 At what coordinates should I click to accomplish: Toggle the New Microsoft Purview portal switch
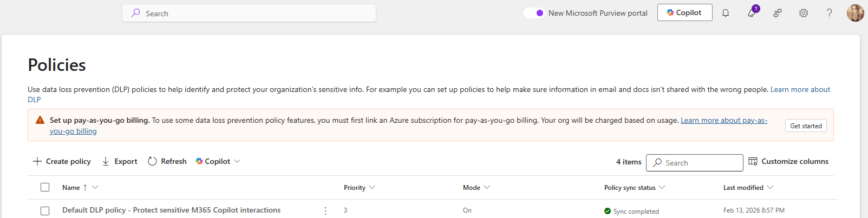(x=533, y=13)
